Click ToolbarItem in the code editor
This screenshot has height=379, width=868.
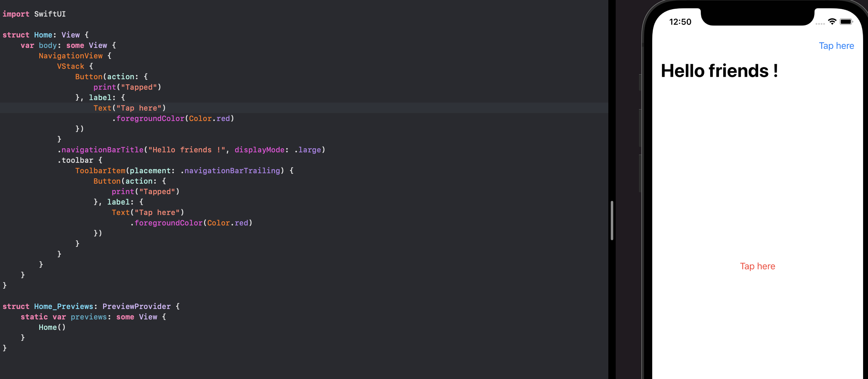(100, 171)
